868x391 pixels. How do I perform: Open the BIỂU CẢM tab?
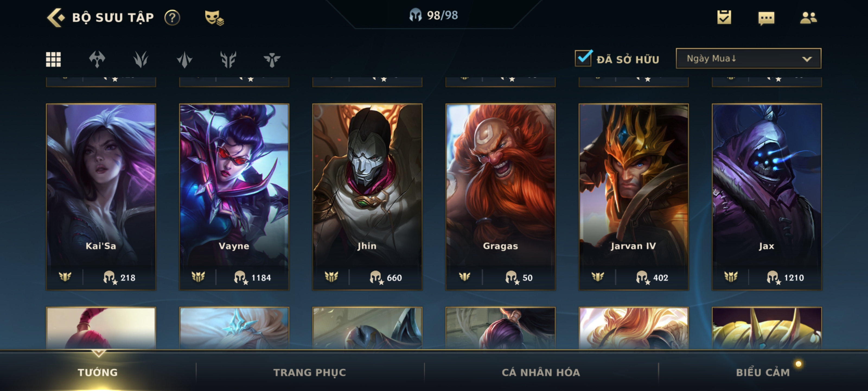[762, 373]
